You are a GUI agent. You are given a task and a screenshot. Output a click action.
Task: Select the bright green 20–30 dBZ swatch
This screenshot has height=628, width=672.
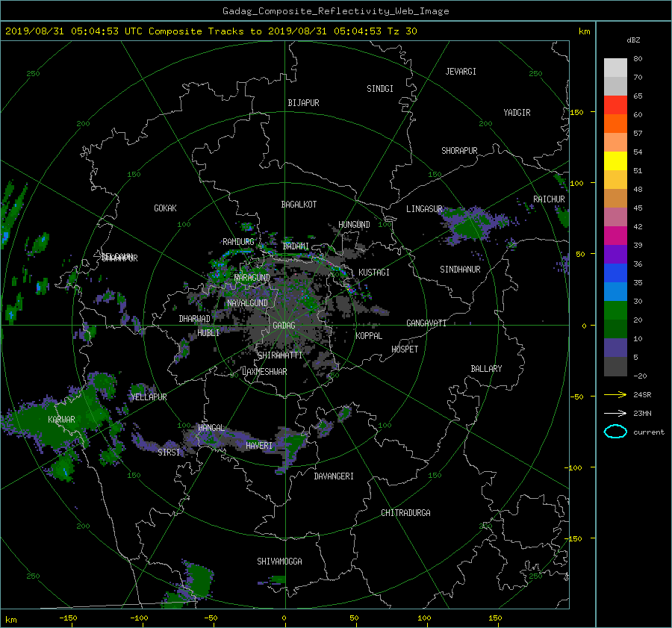615,311
